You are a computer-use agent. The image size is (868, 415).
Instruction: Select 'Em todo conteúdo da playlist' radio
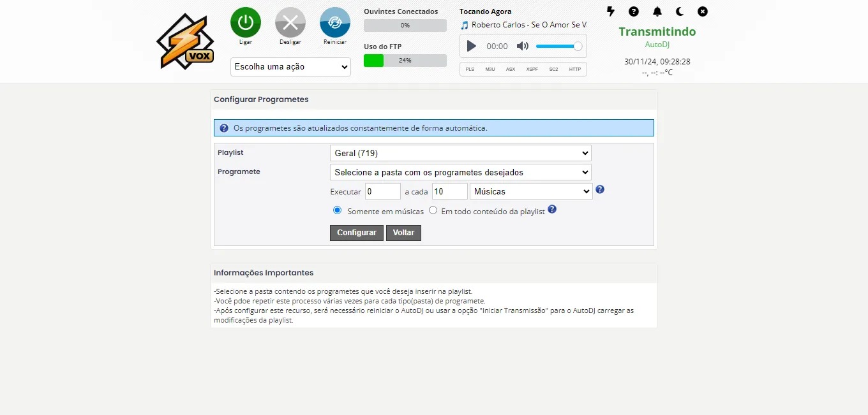coord(433,210)
